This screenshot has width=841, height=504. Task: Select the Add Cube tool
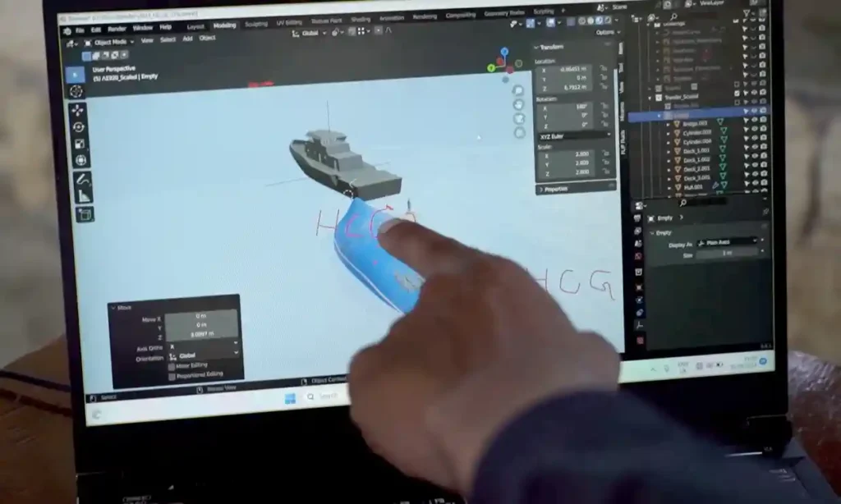point(85,215)
